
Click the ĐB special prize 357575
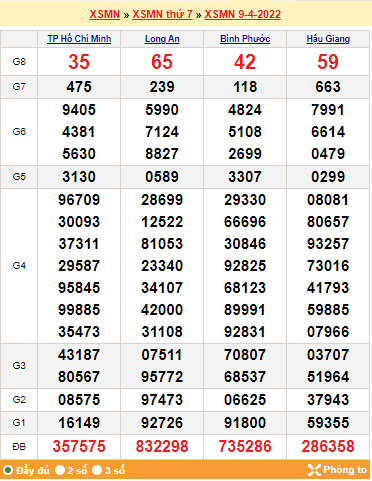click(x=79, y=446)
